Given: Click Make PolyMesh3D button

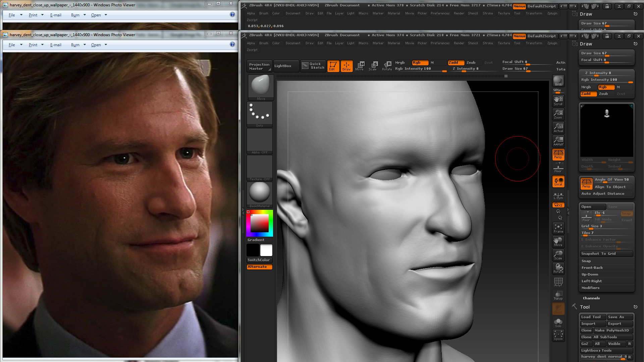Looking at the screenshot, I should click(x=613, y=330).
